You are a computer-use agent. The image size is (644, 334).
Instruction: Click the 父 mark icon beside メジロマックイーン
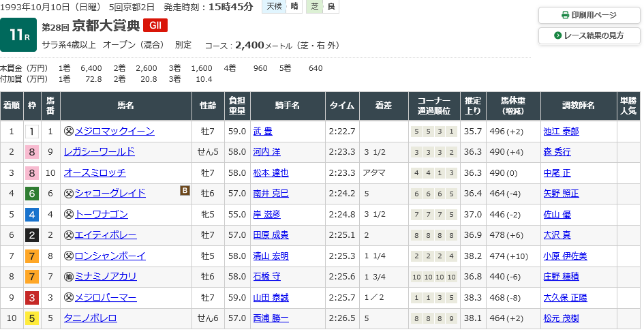tap(69, 132)
